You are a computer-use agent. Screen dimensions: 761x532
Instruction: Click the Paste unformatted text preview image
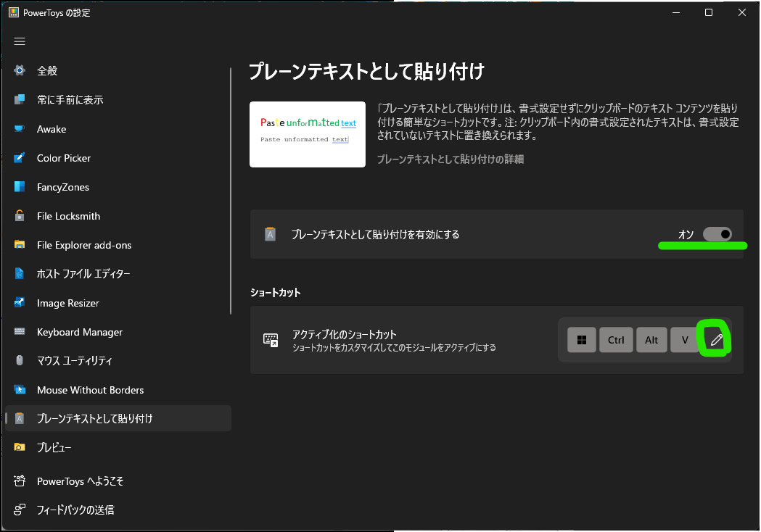click(x=307, y=134)
